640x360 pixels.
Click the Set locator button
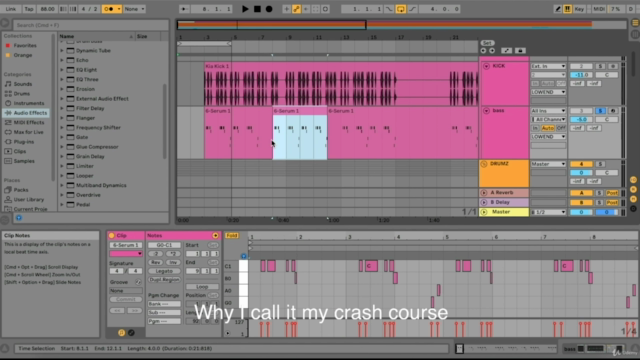pos(487,43)
